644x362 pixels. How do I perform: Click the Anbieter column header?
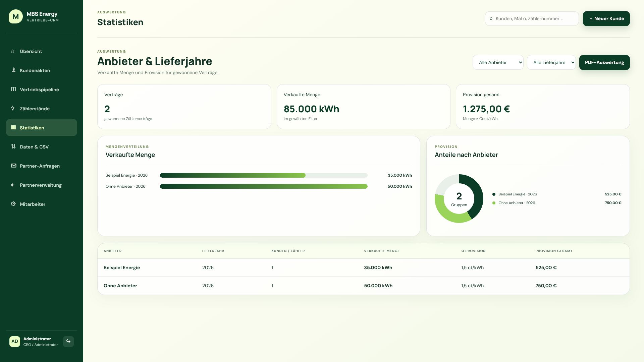[113, 251]
